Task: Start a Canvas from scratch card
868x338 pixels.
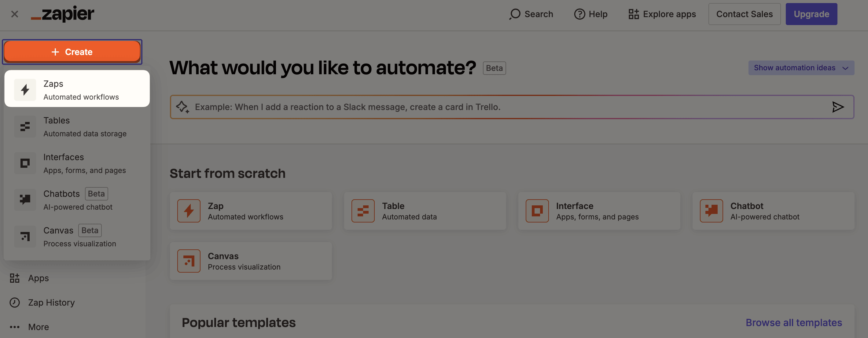Action: click(x=251, y=261)
